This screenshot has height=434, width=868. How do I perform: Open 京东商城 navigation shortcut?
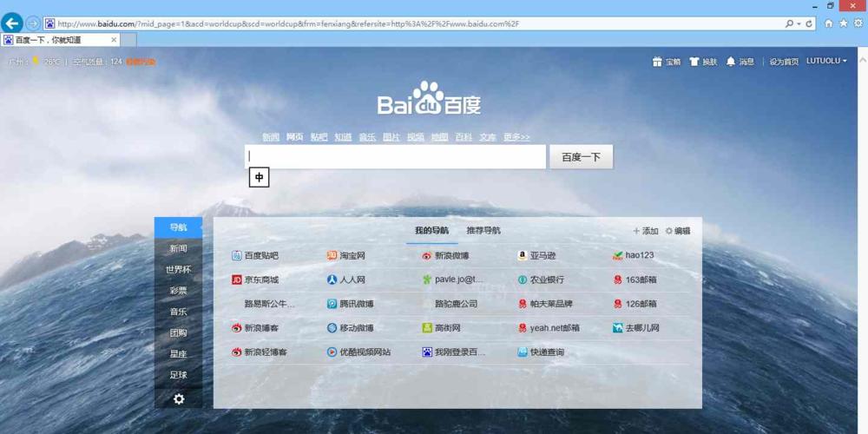click(x=255, y=280)
